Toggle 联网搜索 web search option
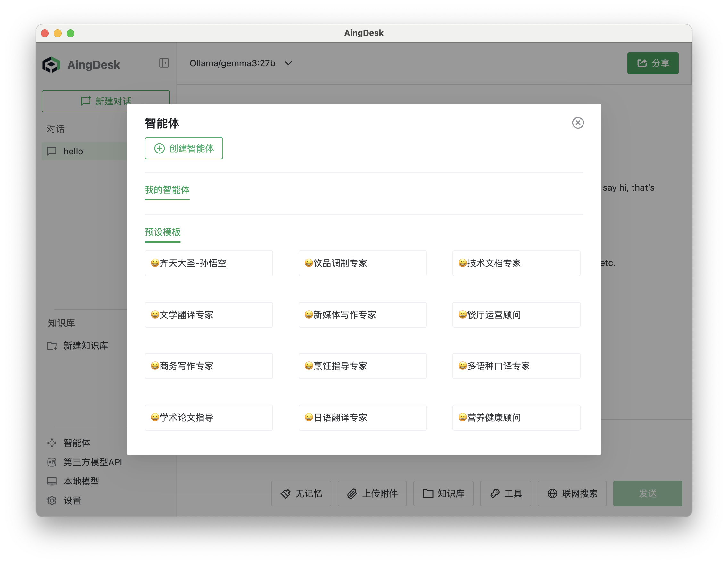Screen dimensions: 728x564 point(572,493)
